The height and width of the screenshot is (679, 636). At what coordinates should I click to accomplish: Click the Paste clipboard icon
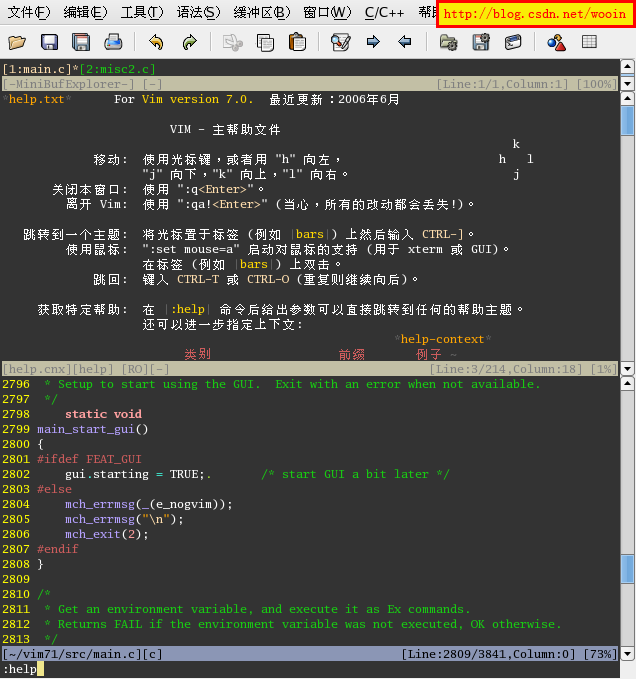[x=297, y=42]
